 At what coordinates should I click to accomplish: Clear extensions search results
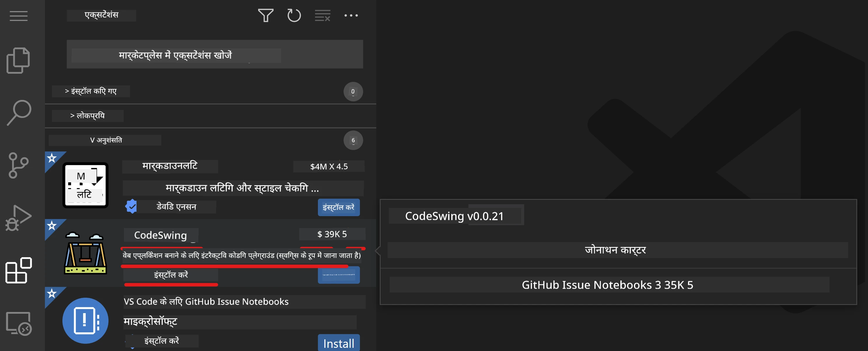[x=322, y=15]
